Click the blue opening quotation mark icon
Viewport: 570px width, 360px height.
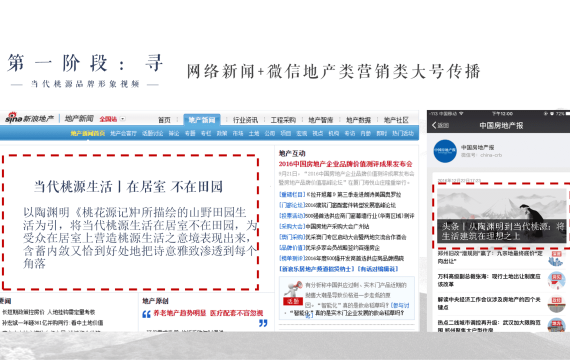[146, 314]
